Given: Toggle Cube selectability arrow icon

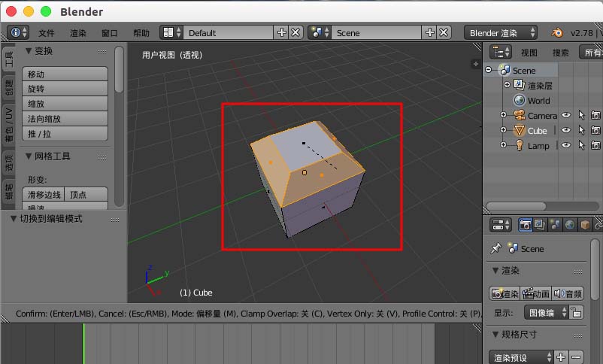Looking at the screenshot, I should tap(581, 130).
